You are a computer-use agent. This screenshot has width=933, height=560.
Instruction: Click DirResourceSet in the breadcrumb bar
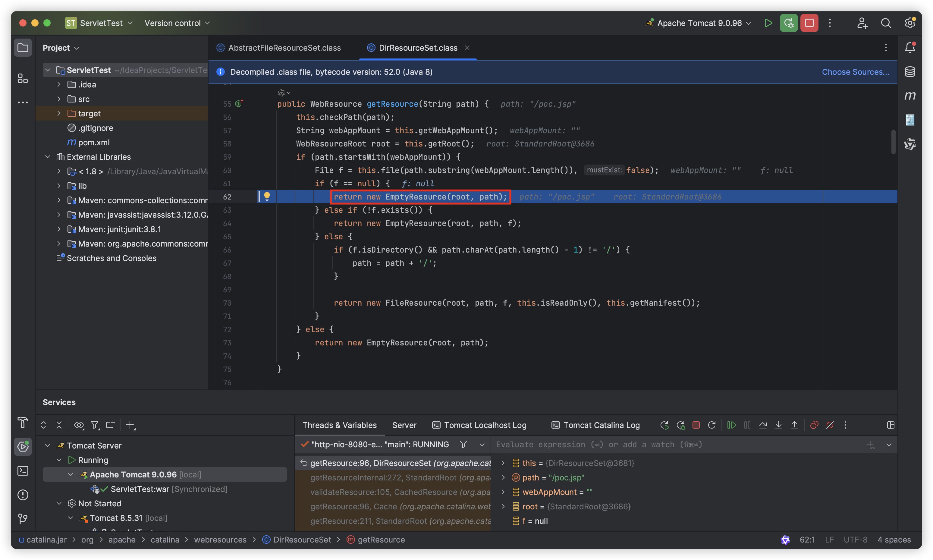point(297,540)
